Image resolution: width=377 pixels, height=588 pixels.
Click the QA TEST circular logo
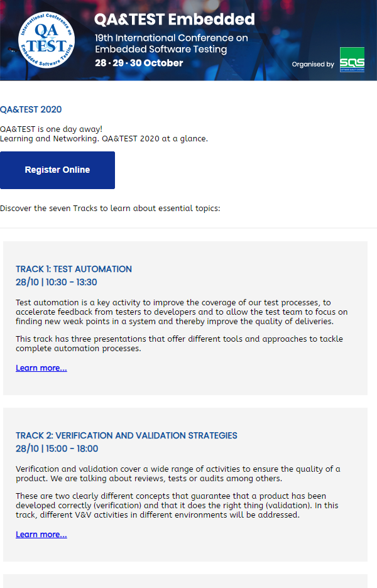tap(46, 40)
